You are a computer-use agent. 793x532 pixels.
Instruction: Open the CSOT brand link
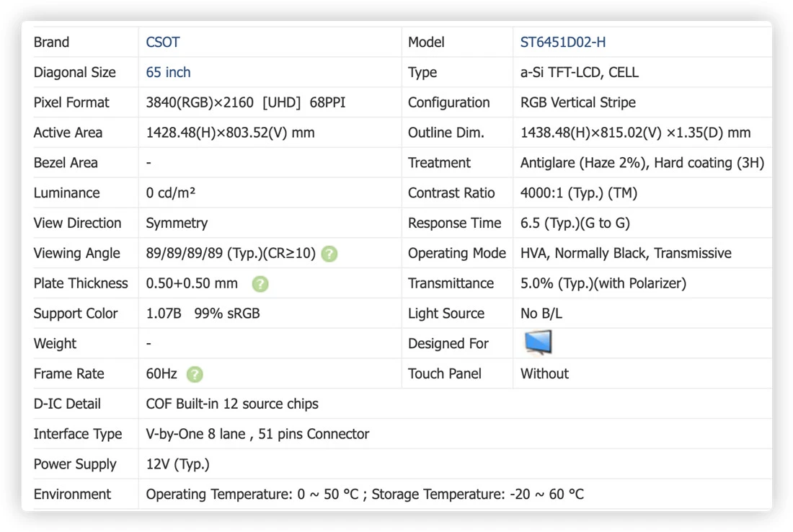163,42
